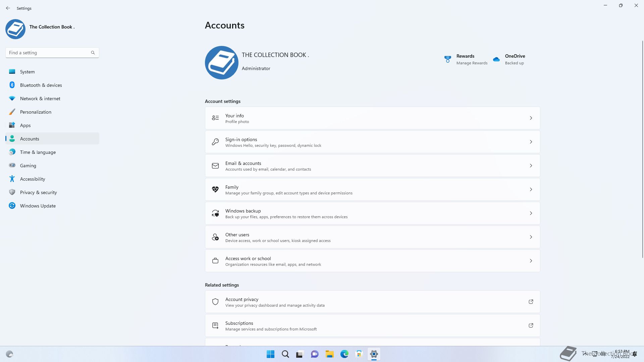This screenshot has height=362, width=644.
Task: Click the Windows backup icon
Action: (215, 213)
